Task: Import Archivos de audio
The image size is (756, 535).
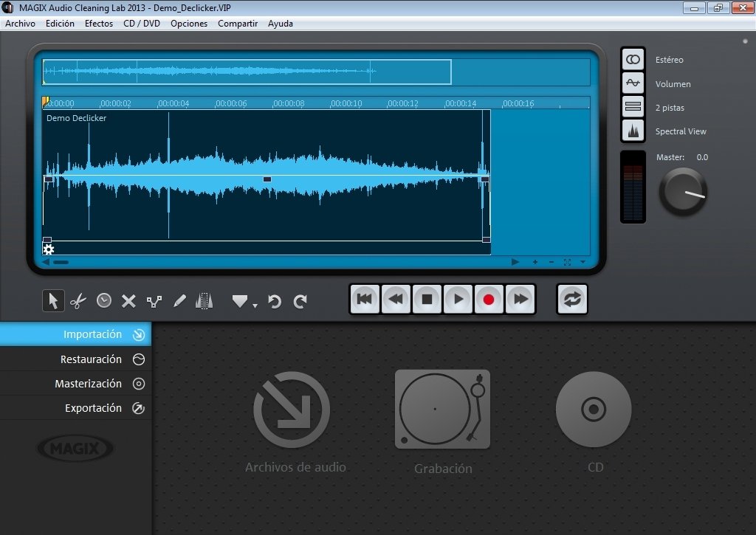Action: (x=292, y=410)
